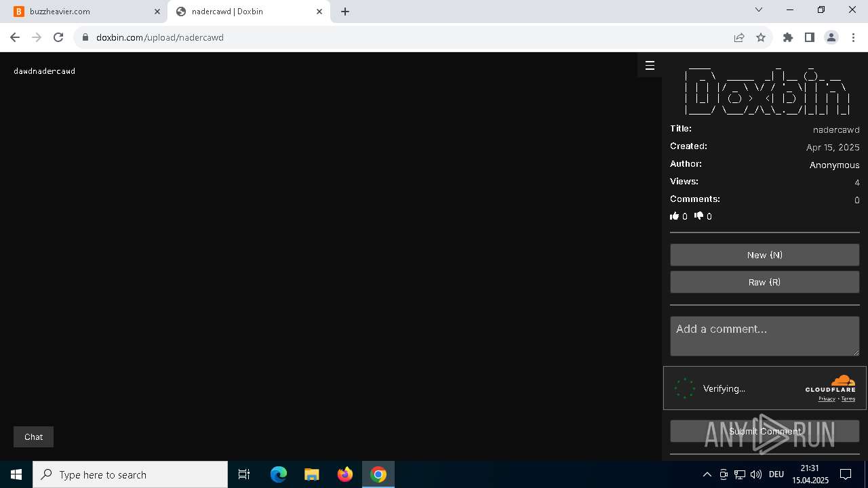The width and height of the screenshot is (868, 488).
Task: Click the Anonymous author value
Action: point(834,165)
